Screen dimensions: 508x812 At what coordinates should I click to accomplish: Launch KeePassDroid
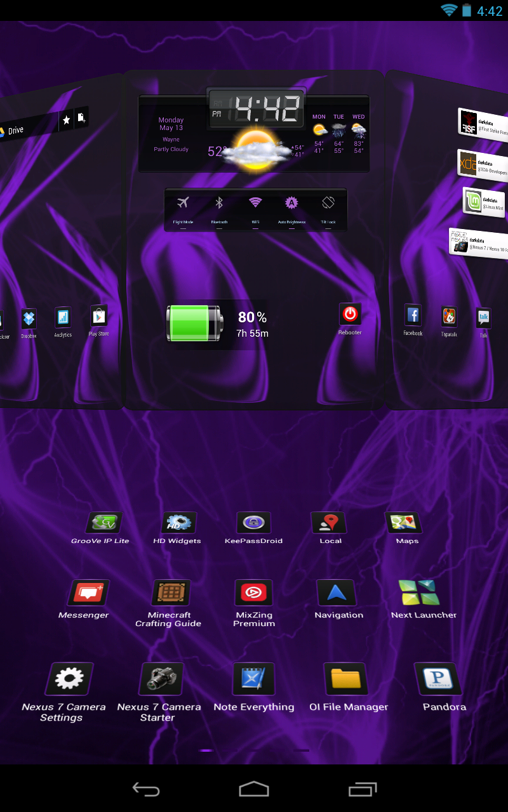tap(253, 521)
